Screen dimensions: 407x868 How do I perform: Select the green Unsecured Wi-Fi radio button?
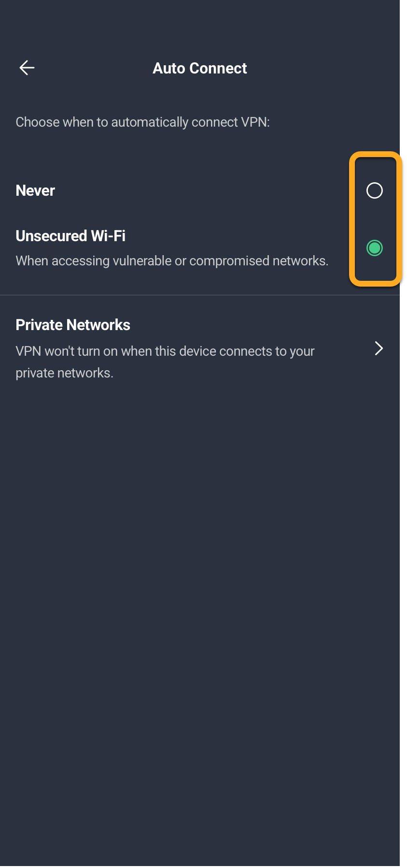[374, 248]
